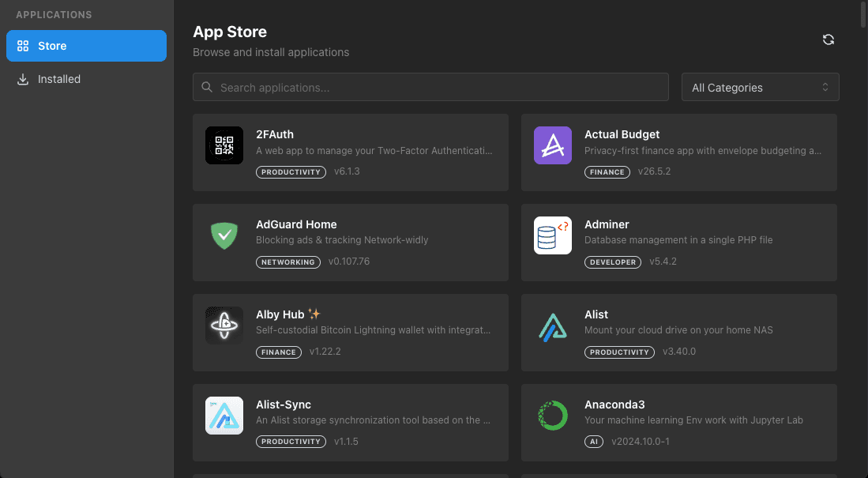Click the Store grid icon in sidebar

[x=23, y=46]
